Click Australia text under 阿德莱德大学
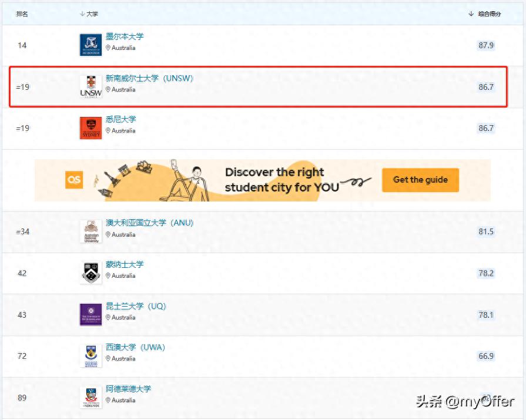Image resolution: width=526 pixels, height=420 pixels. pyautogui.click(x=123, y=400)
